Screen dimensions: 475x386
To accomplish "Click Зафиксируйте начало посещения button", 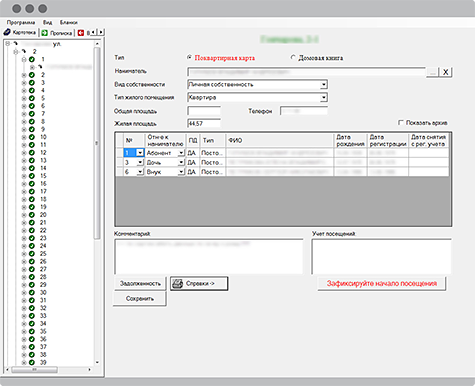I will click(382, 283).
